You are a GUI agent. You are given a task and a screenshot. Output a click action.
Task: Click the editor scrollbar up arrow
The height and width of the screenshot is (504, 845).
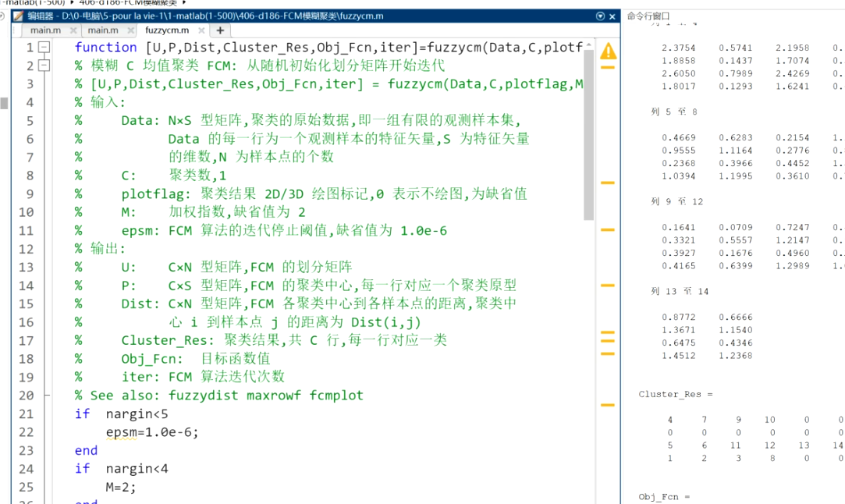tap(588, 44)
